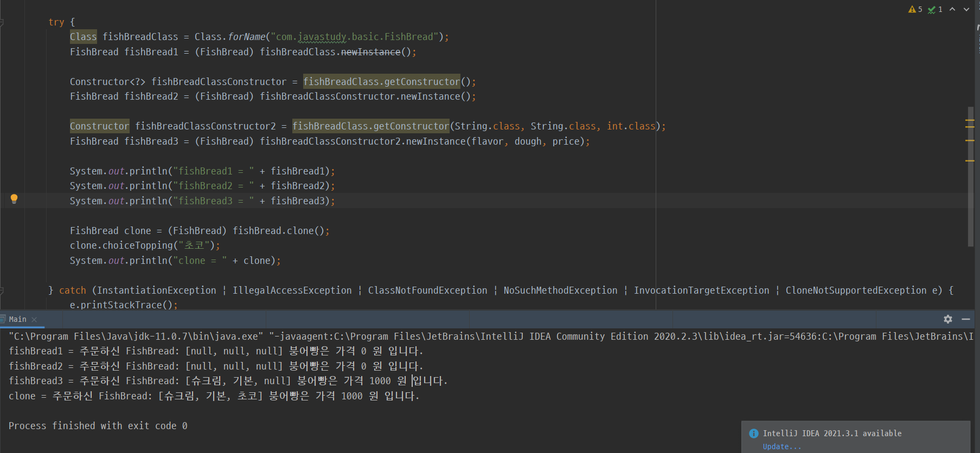Click the info icon in update notification

tap(754, 433)
